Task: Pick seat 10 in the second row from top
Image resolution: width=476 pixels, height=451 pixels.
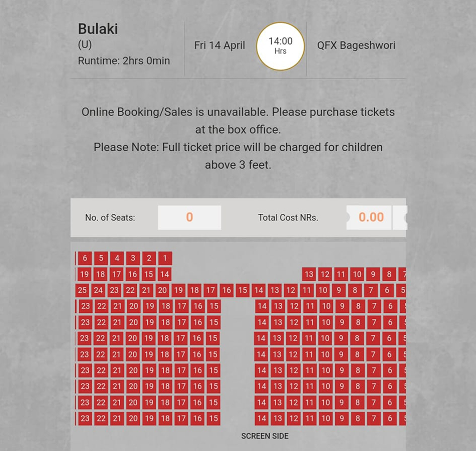Action: [x=357, y=274]
